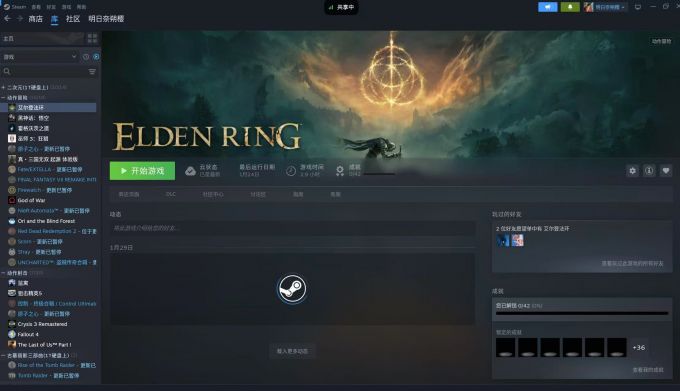The width and height of the screenshot is (680, 391).
Task: Click the +36 more achievements tile
Action: pos(638,348)
